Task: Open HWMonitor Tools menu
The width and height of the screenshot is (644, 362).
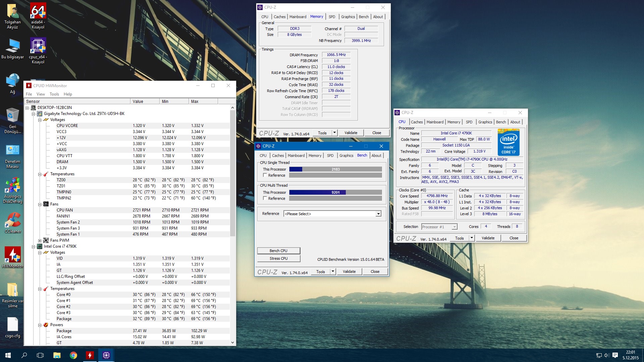Action: pos(54,94)
